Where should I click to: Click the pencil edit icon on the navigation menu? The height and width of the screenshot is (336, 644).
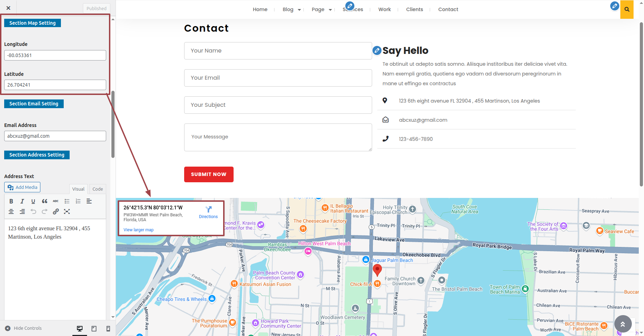pyautogui.click(x=350, y=6)
